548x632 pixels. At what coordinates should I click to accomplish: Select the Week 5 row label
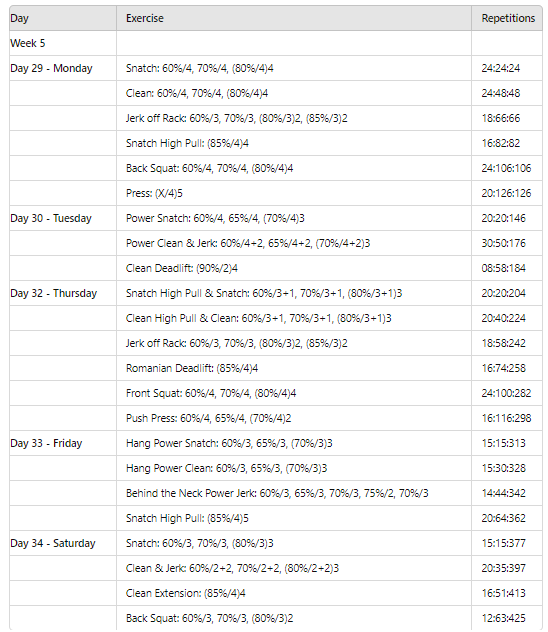pos(63,43)
